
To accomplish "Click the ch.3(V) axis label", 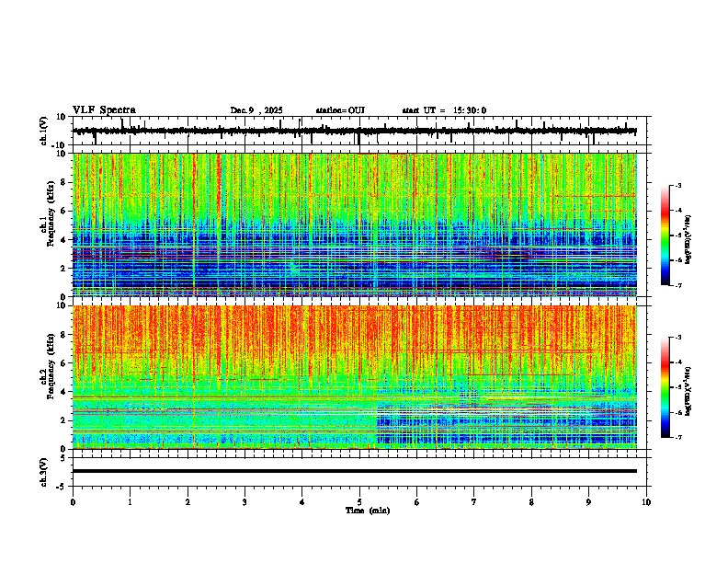I will 44,473.
